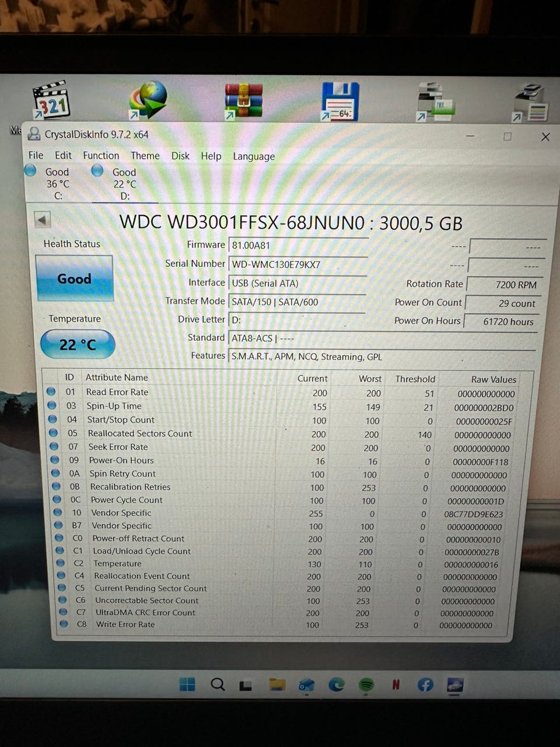Select the Recalibration Retries row text
560x747 pixels.
tap(130, 487)
